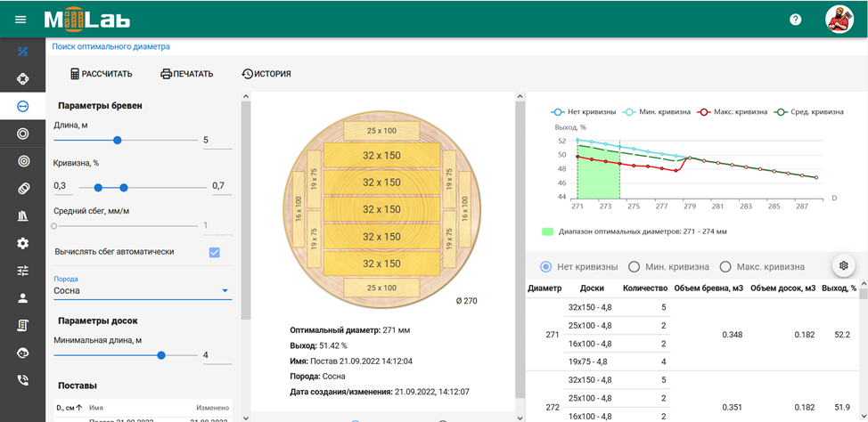
Task: Open the user avatar profile
Action: pos(839,20)
